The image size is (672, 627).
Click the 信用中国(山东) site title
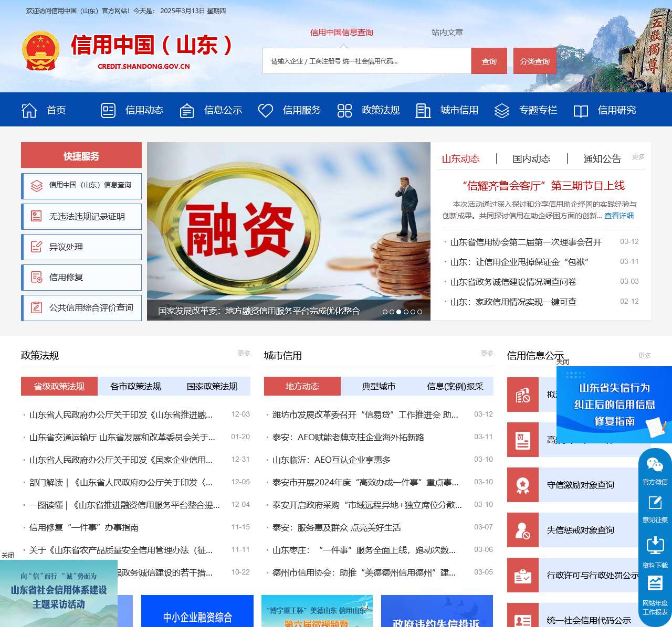click(152, 45)
